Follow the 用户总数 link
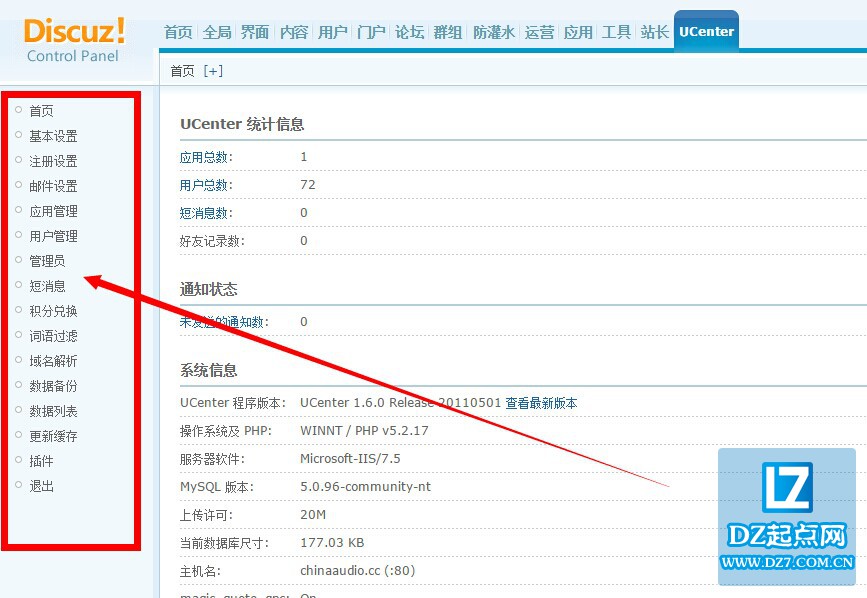867x598 pixels. tap(206, 185)
